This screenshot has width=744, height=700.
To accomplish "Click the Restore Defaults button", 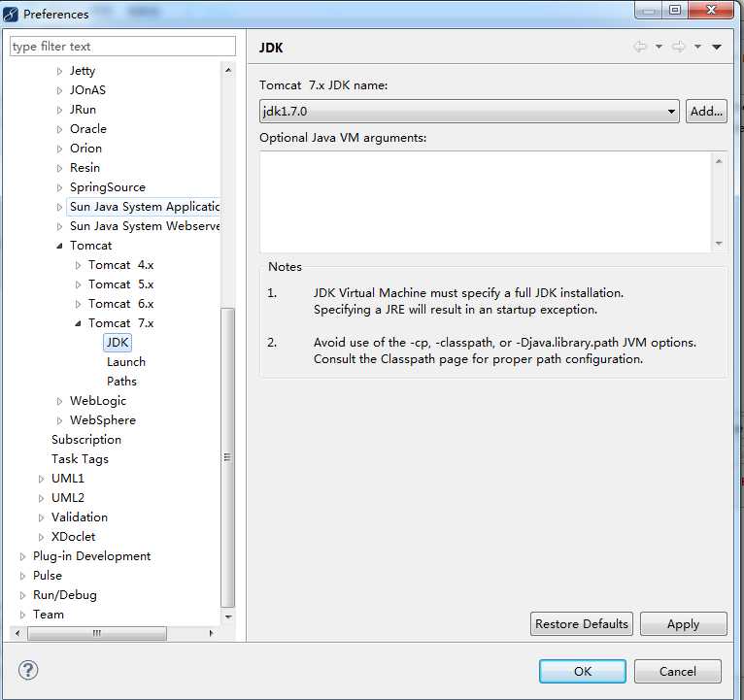I will pyautogui.click(x=581, y=623).
